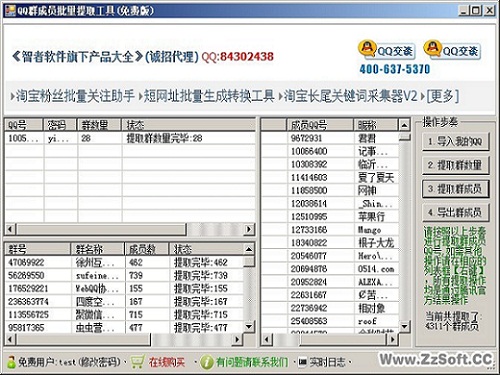Select group row 236363774
This screenshot has width=500, height=375.
pos(124,302)
